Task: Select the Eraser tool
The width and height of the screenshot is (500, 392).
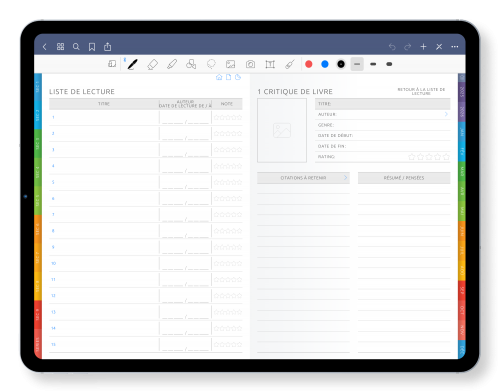Action: [152, 64]
